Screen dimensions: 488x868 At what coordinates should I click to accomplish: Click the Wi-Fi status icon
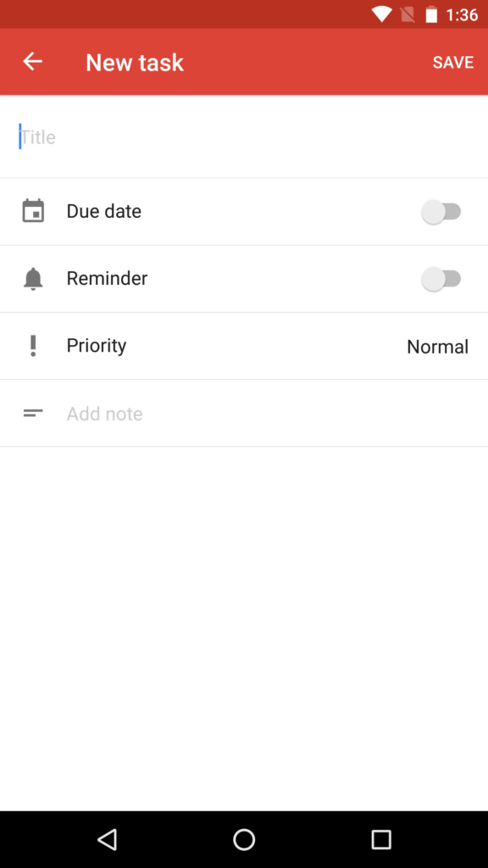[382, 14]
